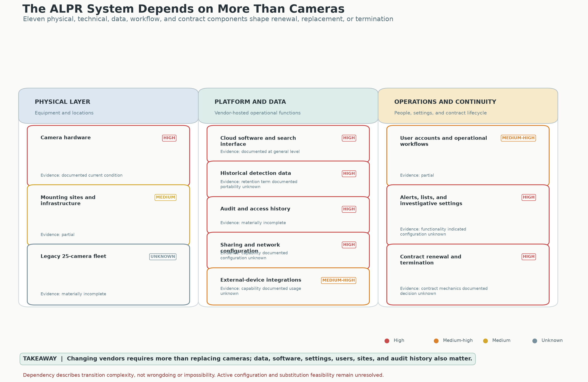Select User accounts and operational workflows title
Viewport: 588px width, 382px height.
click(x=444, y=141)
